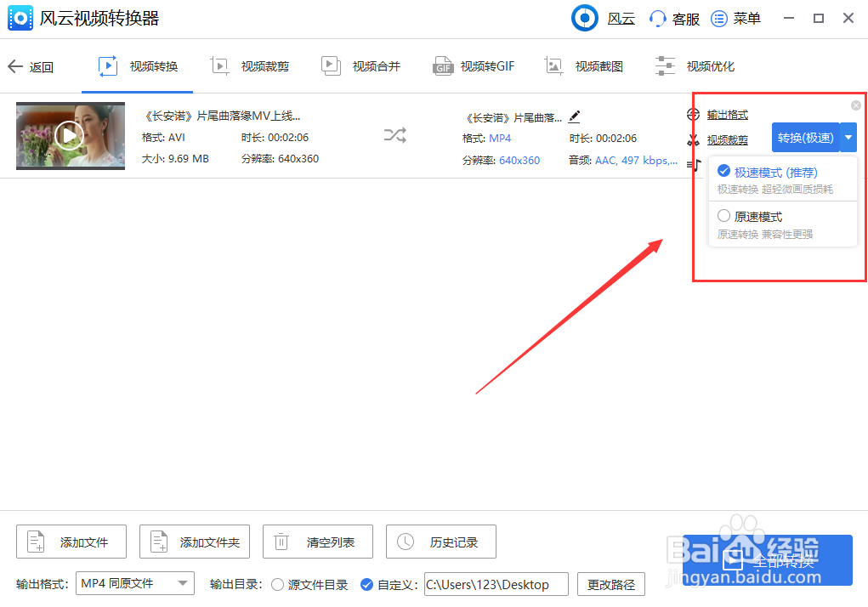Click 更改路径 to change output path
This screenshot has width=868, height=607.
coord(610,584)
